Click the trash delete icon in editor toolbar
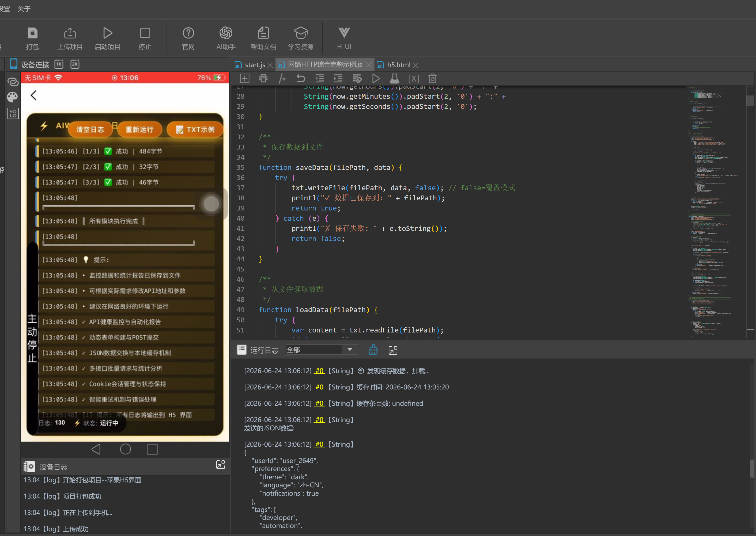This screenshot has height=536, width=756. pos(432,79)
